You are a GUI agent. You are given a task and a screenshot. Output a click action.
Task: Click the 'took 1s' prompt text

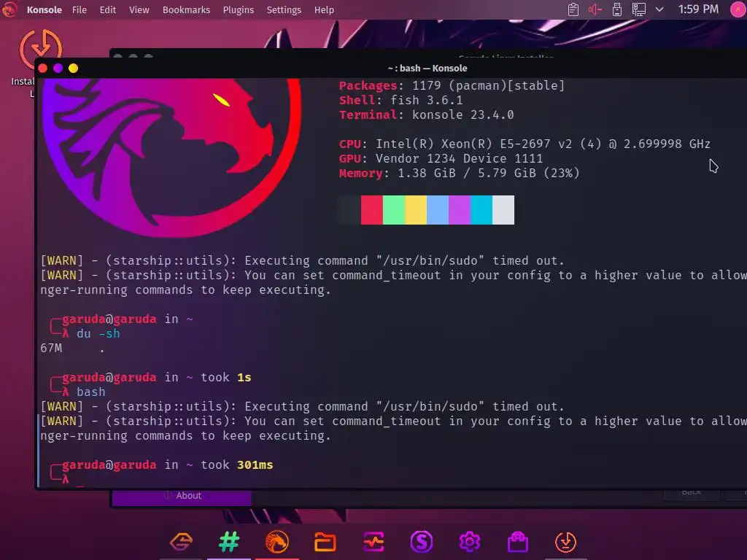pyautogui.click(x=226, y=377)
